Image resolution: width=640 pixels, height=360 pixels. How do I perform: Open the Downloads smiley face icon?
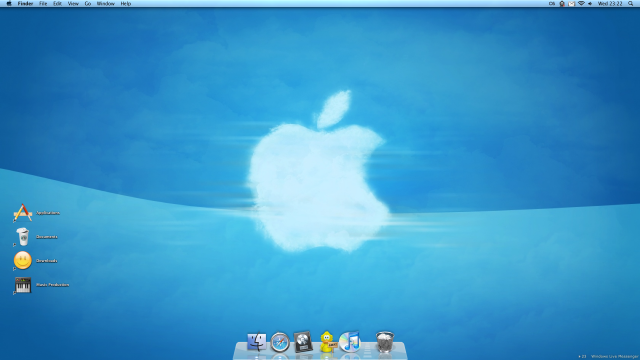[x=22, y=260]
